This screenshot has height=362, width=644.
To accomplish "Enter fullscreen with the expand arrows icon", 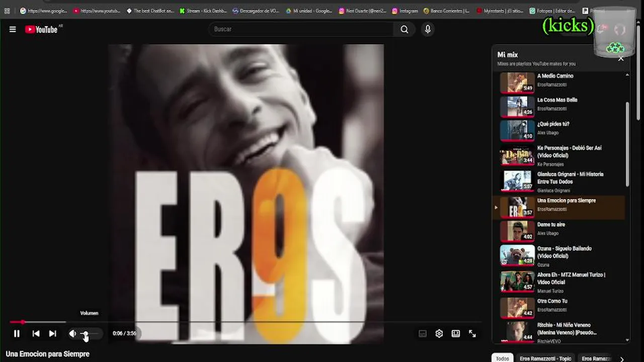I will (472, 333).
